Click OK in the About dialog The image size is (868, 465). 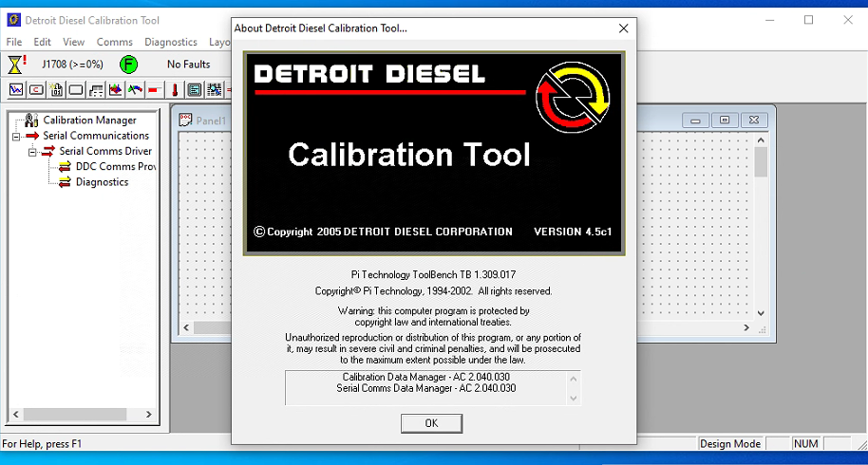[x=432, y=423]
